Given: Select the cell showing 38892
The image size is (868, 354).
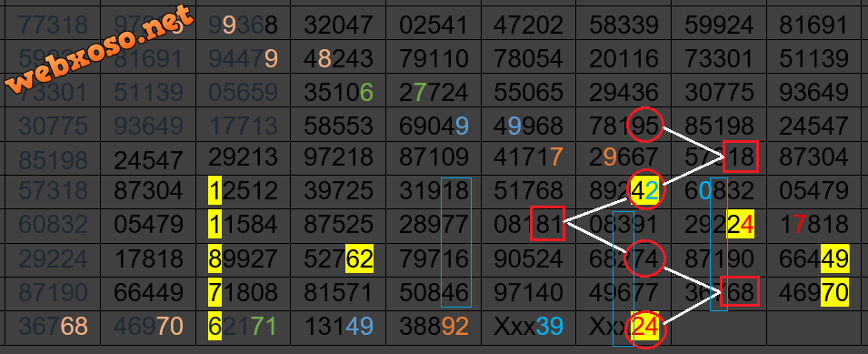Looking at the screenshot, I should pos(434,328).
